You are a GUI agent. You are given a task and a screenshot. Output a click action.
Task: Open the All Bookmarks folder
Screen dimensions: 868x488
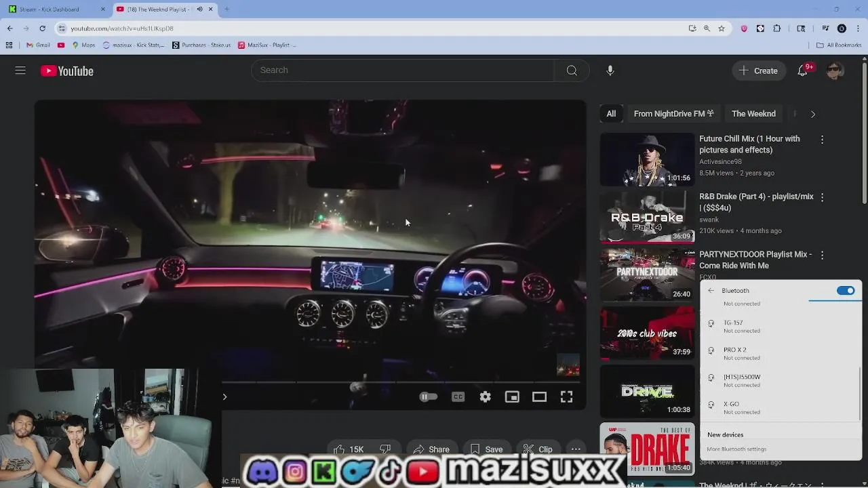click(x=839, y=45)
